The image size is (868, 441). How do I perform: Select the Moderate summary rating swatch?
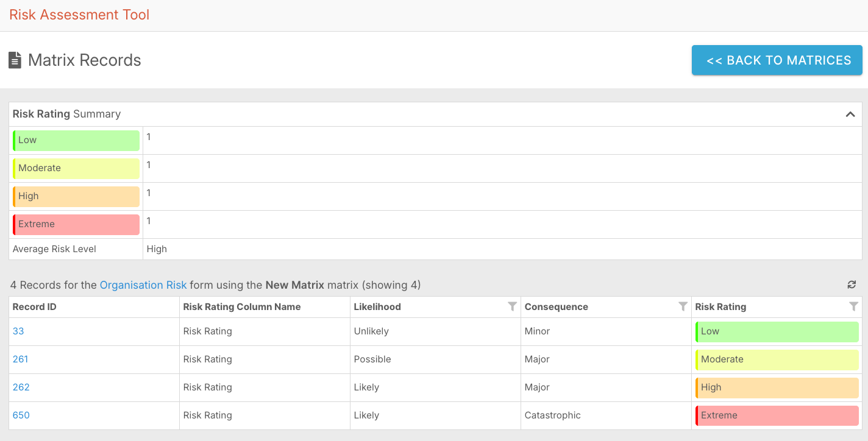[x=76, y=169]
